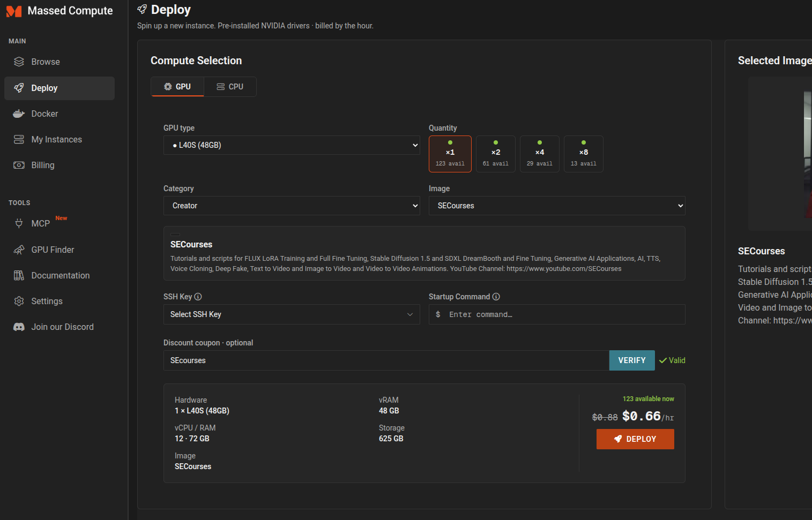Click the green 'Valid' coupon status
This screenshot has width=812, height=520.
point(672,360)
